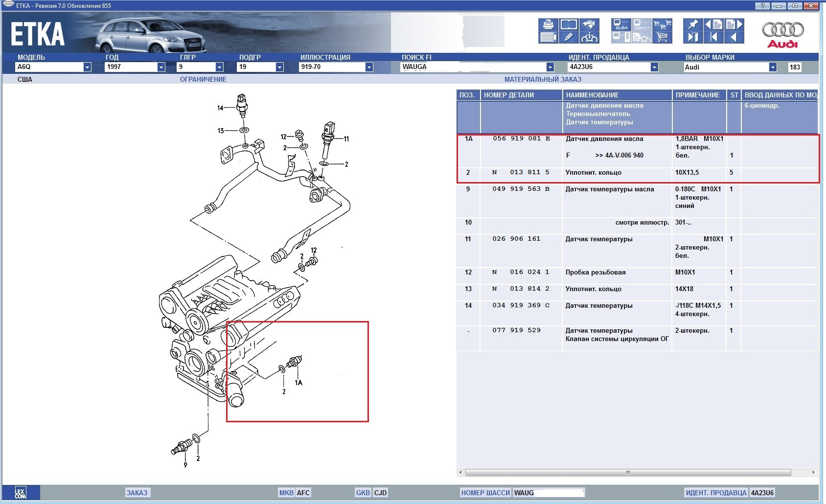826x504 pixels.
Task: Click the GKB label in status bar
Action: point(363,493)
